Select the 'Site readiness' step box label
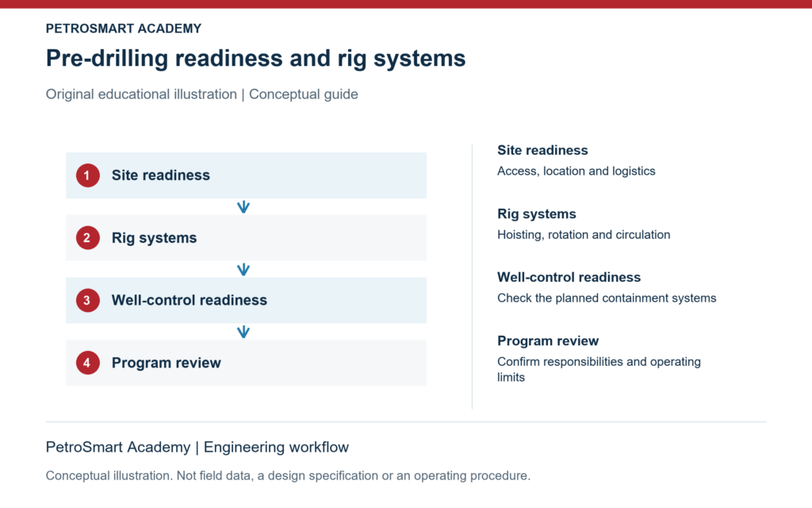812x508 pixels. point(160,175)
